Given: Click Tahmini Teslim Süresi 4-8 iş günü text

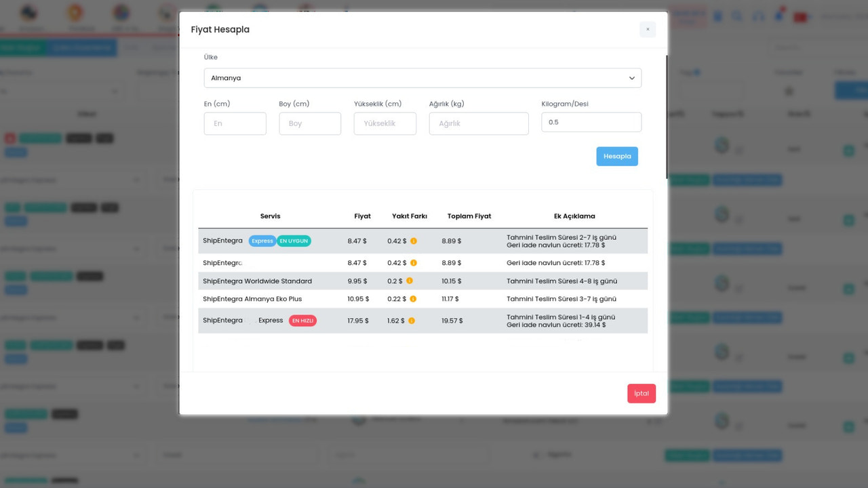Looking at the screenshot, I should pyautogui.click(x=562, y=281).
